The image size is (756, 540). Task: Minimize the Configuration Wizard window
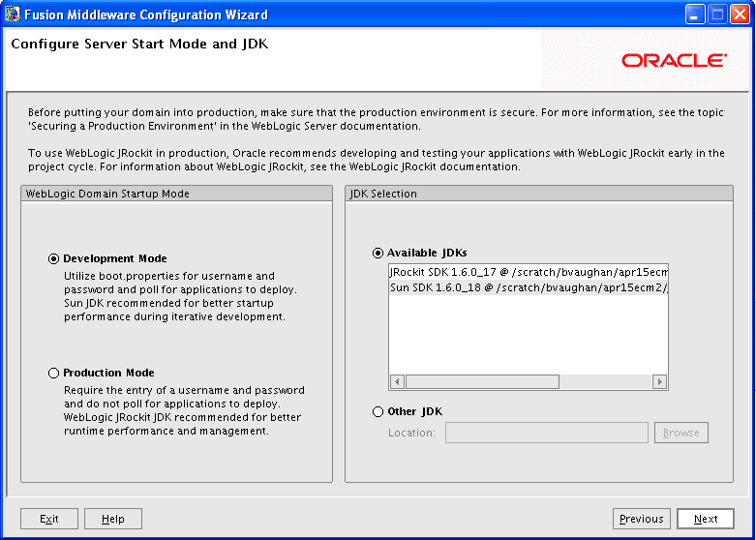[695, 15]
